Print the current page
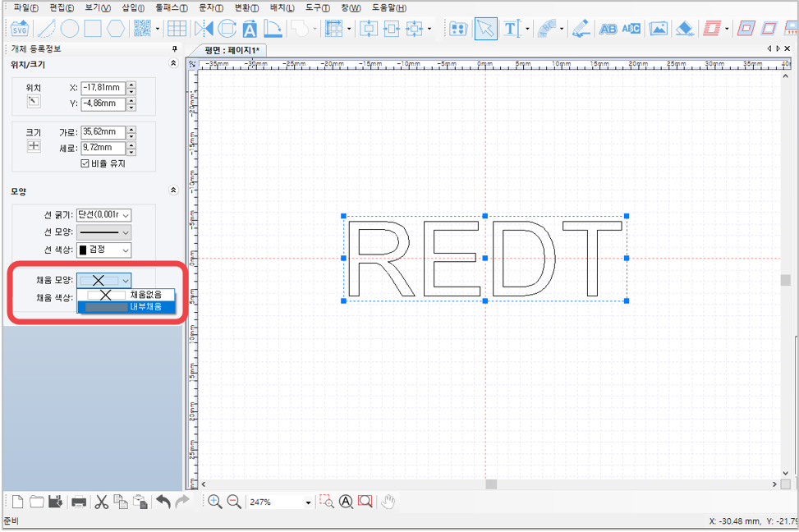The image size is (799, 532). 79,502
